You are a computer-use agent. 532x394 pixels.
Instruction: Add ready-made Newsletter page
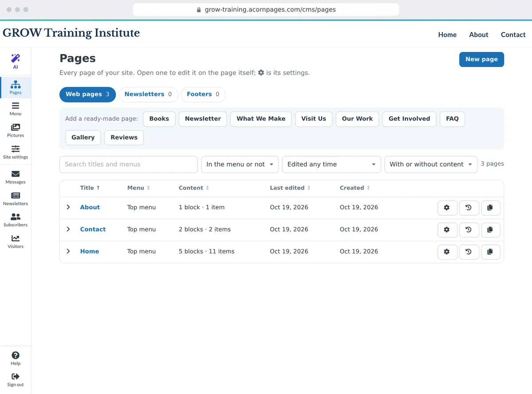click(203, 119)
